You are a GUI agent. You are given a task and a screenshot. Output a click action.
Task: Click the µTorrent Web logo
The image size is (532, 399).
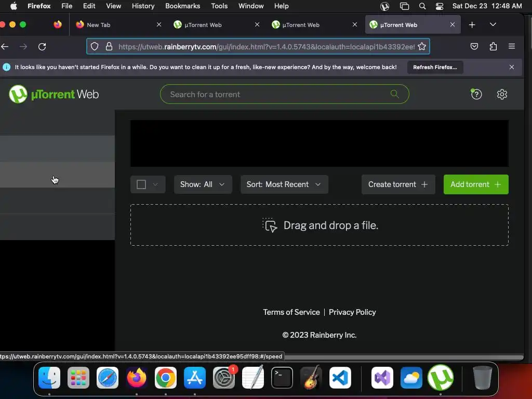pyautogui.click(x=54, y=94)
